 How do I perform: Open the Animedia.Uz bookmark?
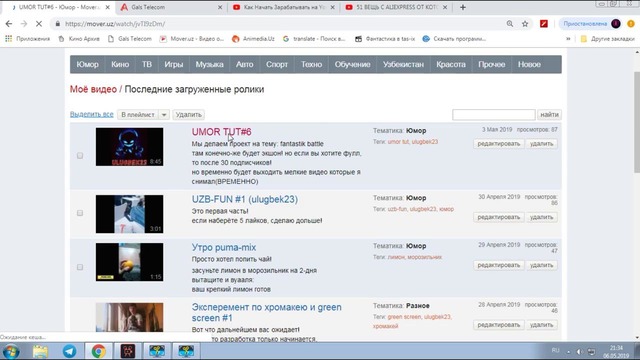[x=253, y=39]
